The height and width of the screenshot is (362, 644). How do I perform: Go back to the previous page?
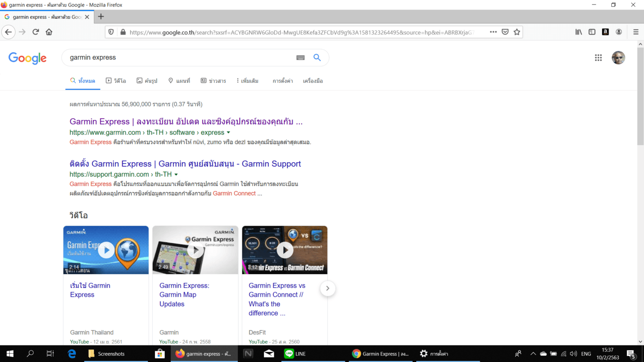click(x=8, y=32)
